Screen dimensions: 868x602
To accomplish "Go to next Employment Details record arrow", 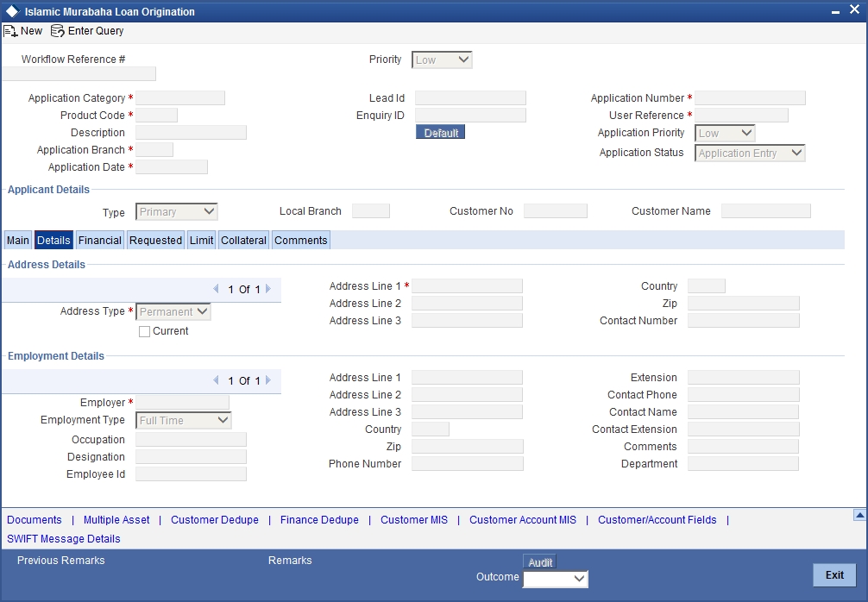I will coord(268,380).
